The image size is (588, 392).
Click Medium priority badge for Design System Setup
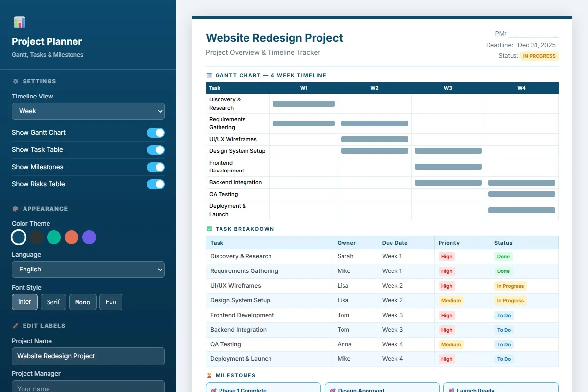coord(451,301)
